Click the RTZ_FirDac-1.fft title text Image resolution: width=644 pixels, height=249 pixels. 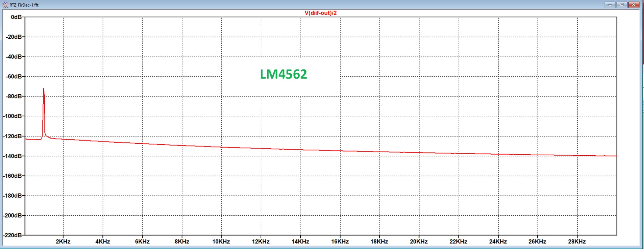click(24, 5)
